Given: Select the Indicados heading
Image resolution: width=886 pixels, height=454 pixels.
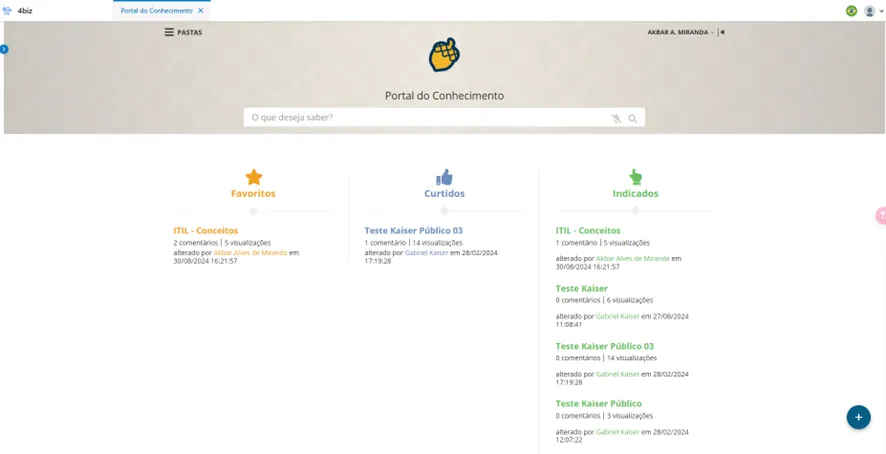Looking at the screenshot, I should point(636,193).
